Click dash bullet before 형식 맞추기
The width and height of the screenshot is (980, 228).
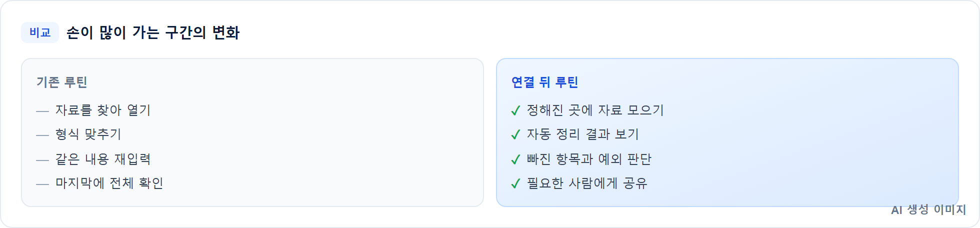coord(42,135)
